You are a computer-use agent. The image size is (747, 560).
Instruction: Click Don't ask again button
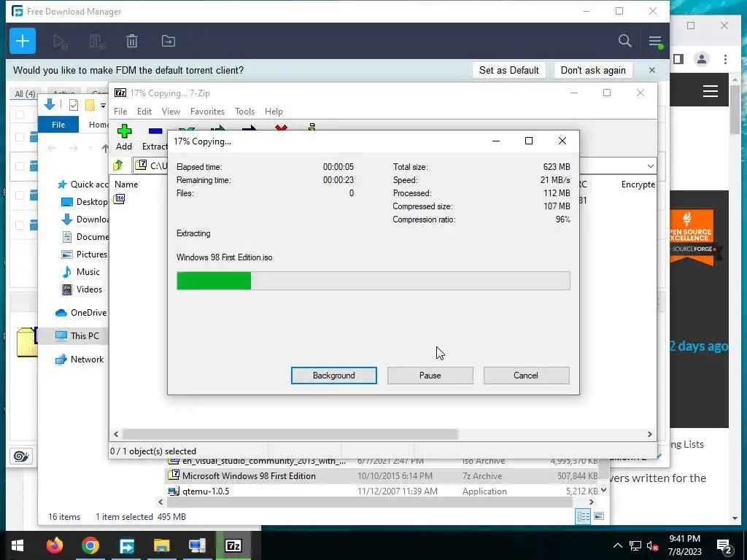[593, 71]
